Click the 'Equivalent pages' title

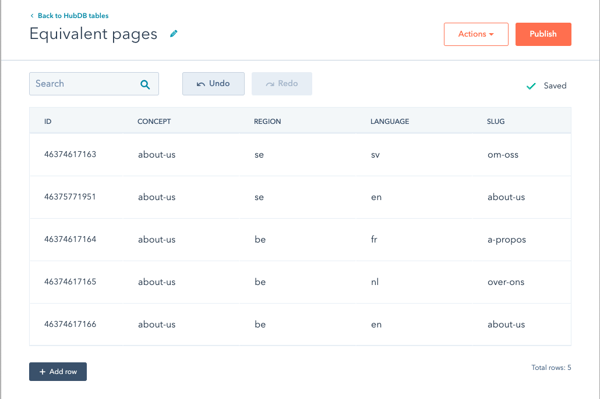pos(93,34)
